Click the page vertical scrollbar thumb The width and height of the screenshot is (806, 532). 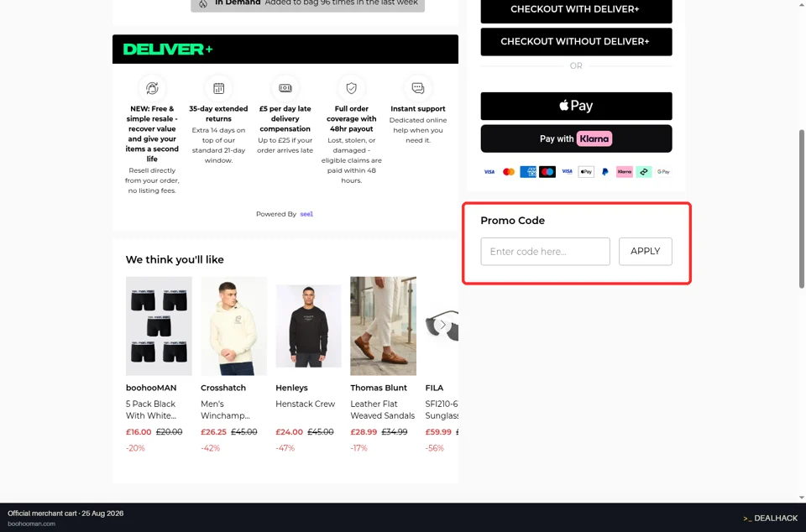[x=801, y=210]
